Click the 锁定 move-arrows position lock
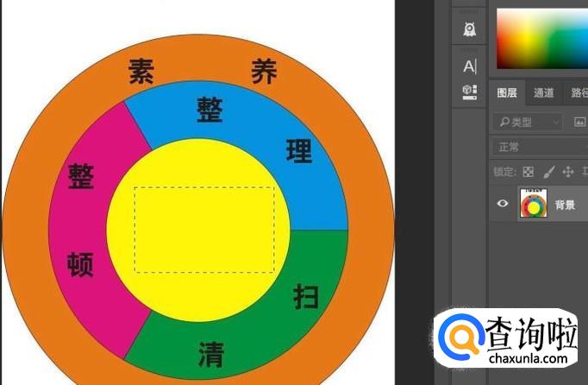Screen dimensions: 588x385 coord(568,172)
